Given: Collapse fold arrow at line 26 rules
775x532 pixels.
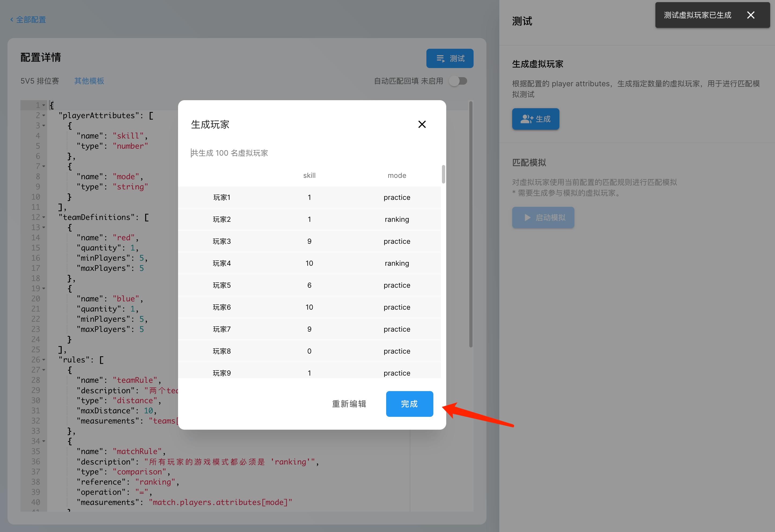Looking at the screenshot, I should point(44,360).
